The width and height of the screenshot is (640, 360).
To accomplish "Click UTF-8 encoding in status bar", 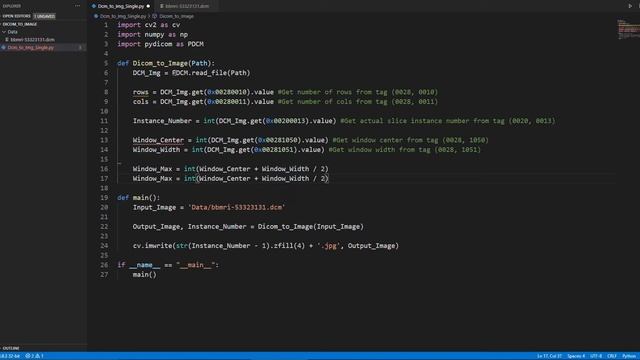I will tap(596, 356).
